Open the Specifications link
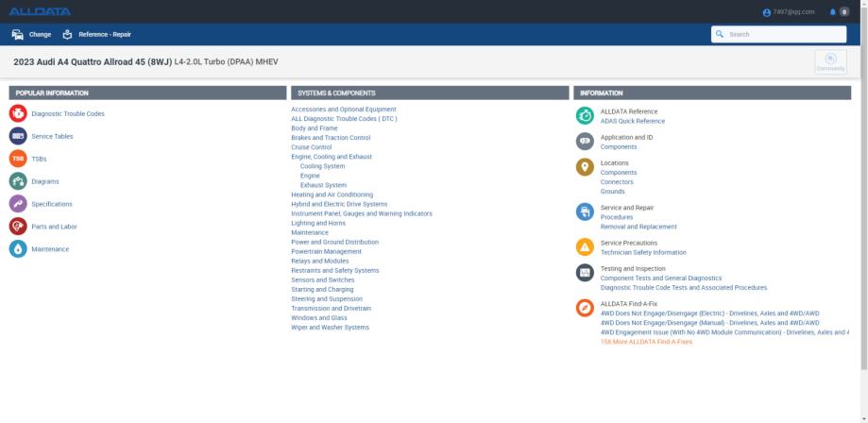Image resolution: width=868 pixels, height=423 pixels. [x=52, y=204]
